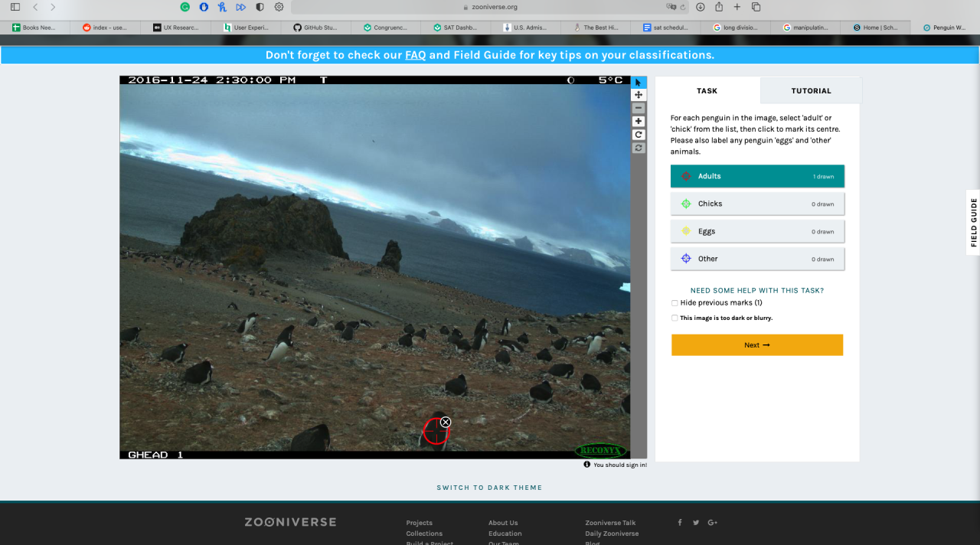This screenshot has width=980, height=545.
Task: Click the orange Next button
Action: [757, 344]
